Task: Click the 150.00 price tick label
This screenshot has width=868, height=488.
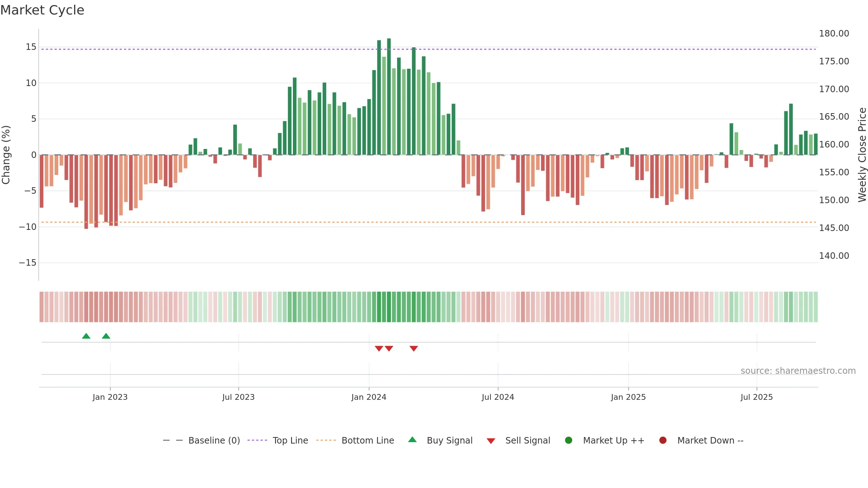Action: (834, 200)
